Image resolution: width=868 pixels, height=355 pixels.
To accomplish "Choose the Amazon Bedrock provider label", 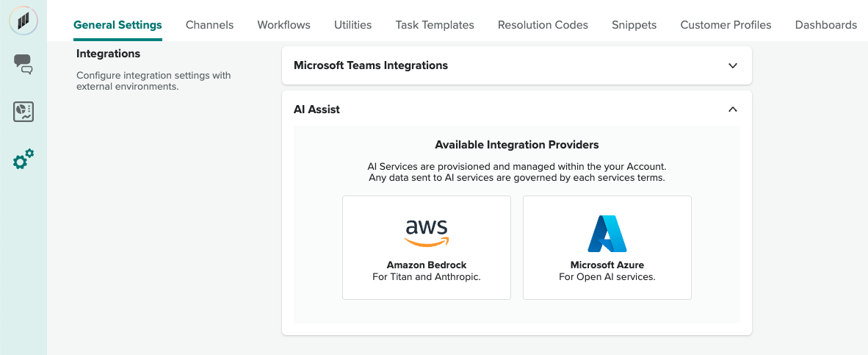I will [x=427, y=265].
